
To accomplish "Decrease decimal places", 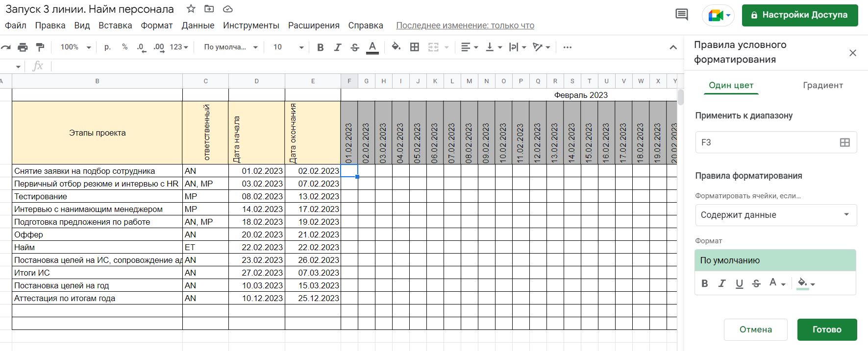I will [x=141, y=47].
